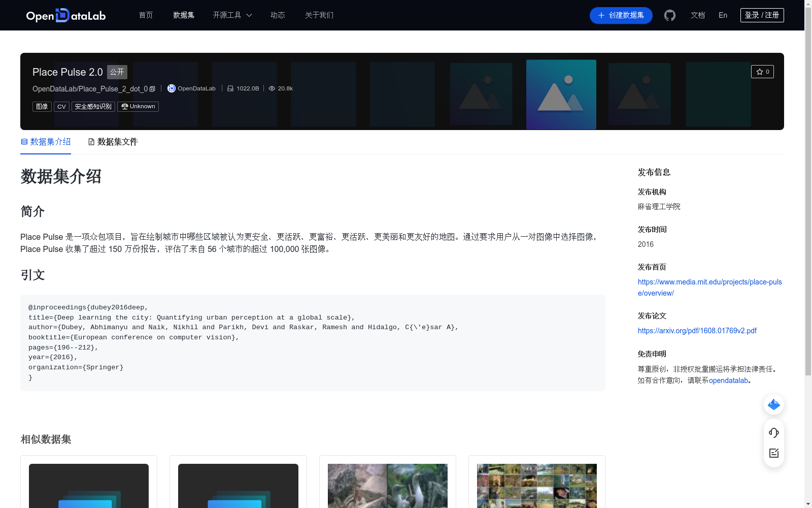This screenshot has height=508, width=812.
Task: Open the bird photo similar dataset thumbnail
Action: [x=387, y=486]
